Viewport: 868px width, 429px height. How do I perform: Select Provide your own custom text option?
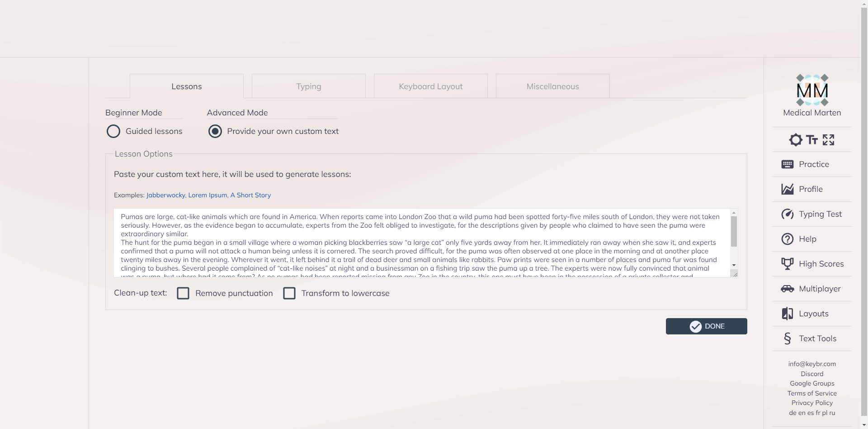[x=215, y=131]
